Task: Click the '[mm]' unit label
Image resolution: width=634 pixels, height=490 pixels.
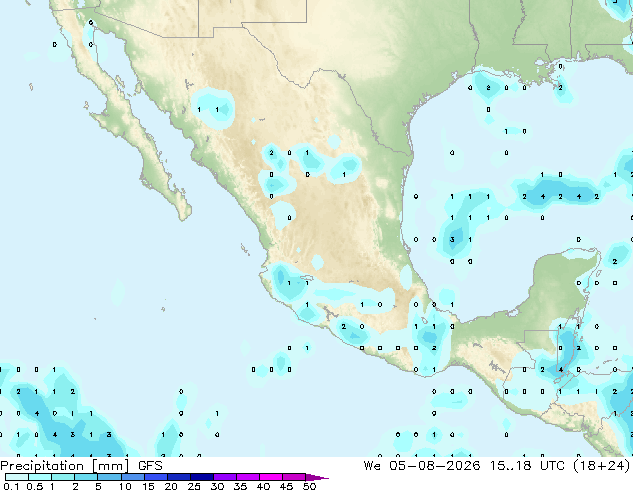Action: (x=111, y=466)
